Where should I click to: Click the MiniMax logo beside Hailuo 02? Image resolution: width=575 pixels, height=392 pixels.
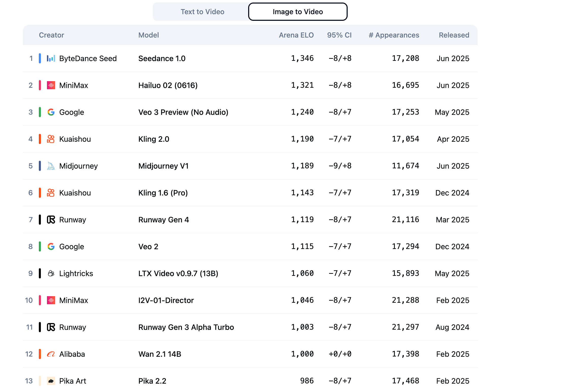click(x=51, y=85)
